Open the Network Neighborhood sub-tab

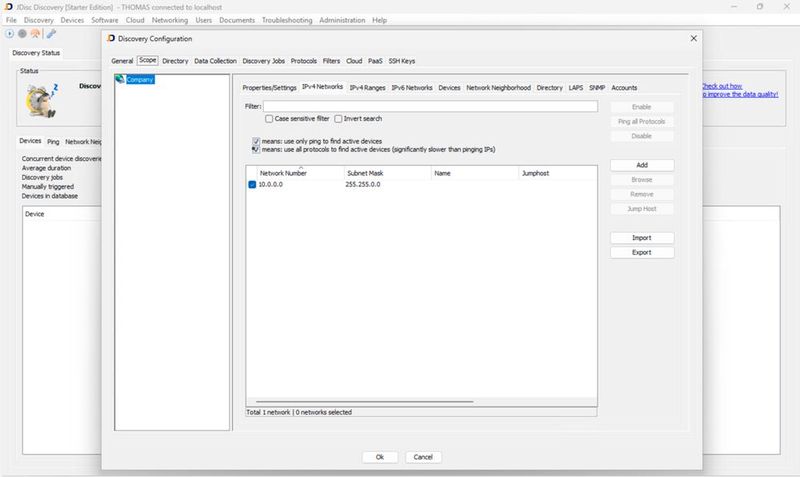pyautogui.click(x=498, y=88)
